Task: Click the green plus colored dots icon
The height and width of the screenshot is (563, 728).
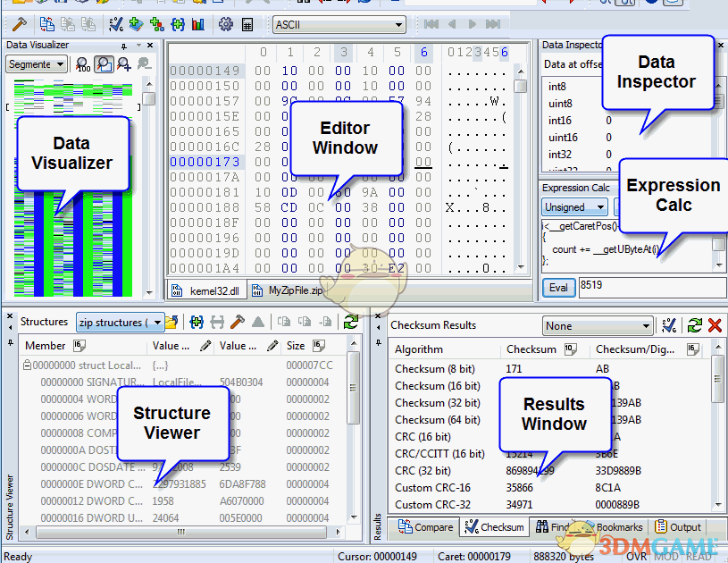Action: click(x=157, y=24)
